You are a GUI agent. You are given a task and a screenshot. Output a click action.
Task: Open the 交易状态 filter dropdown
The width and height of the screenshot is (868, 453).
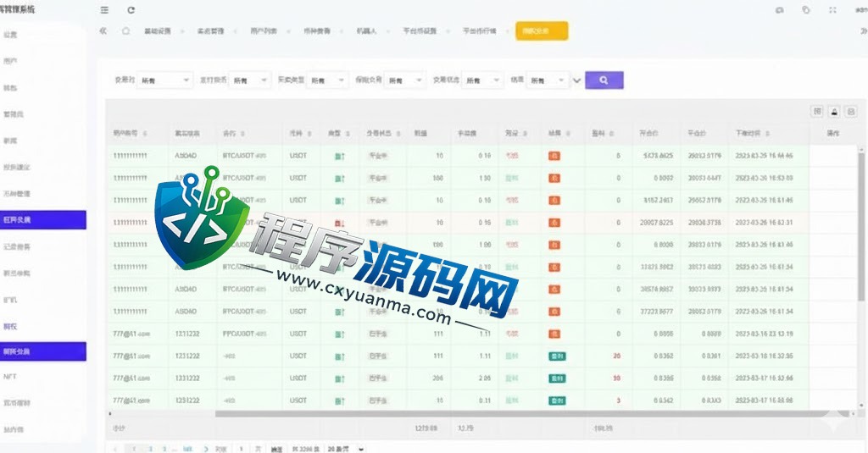482,80
